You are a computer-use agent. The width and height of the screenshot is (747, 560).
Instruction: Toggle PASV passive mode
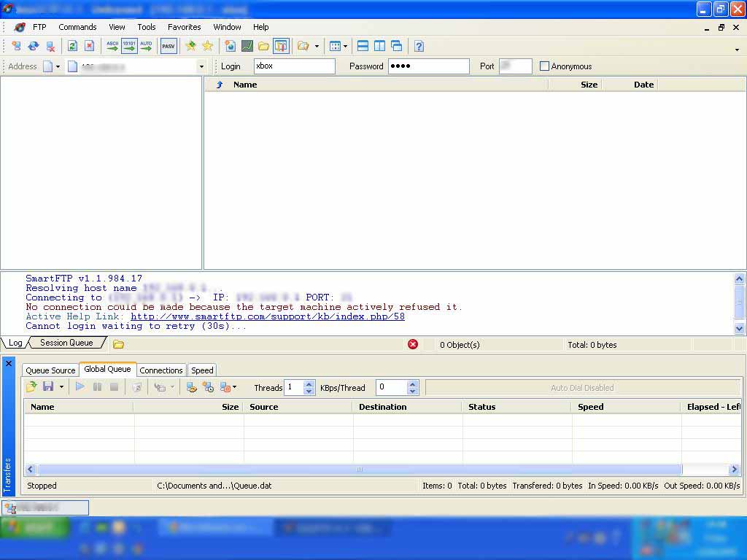point(169,46)
